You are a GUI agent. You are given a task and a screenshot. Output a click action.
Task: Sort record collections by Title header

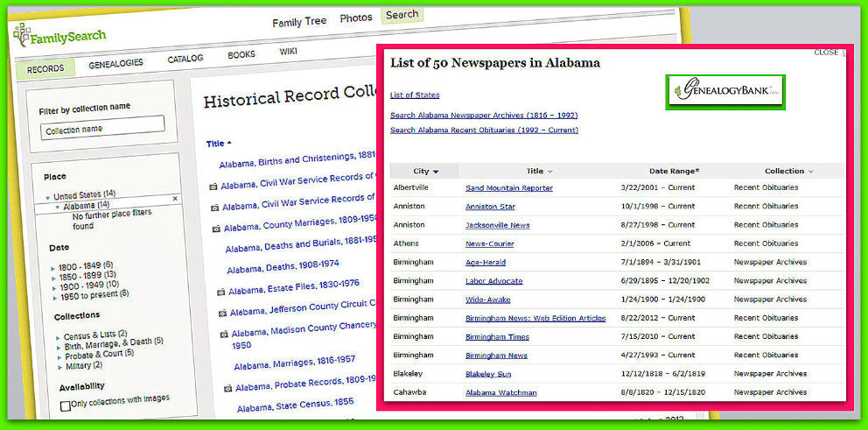(x=218, y=144)
